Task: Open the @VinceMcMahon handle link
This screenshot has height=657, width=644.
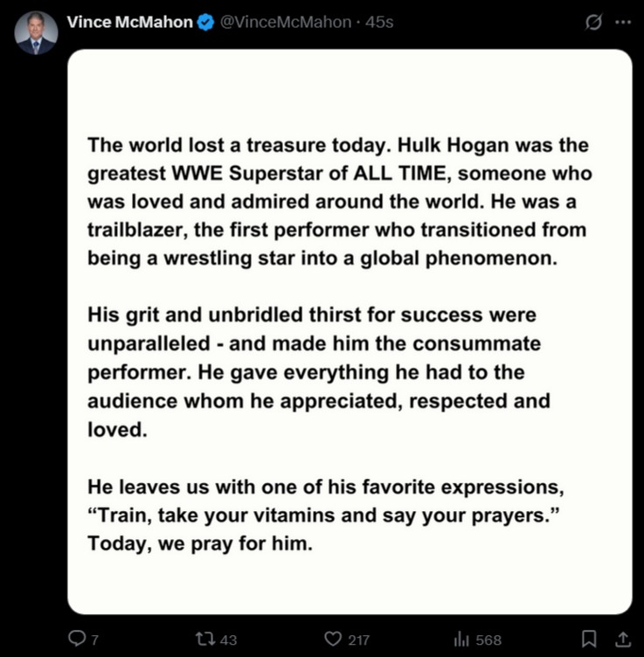Action: [x=286, y=22]
